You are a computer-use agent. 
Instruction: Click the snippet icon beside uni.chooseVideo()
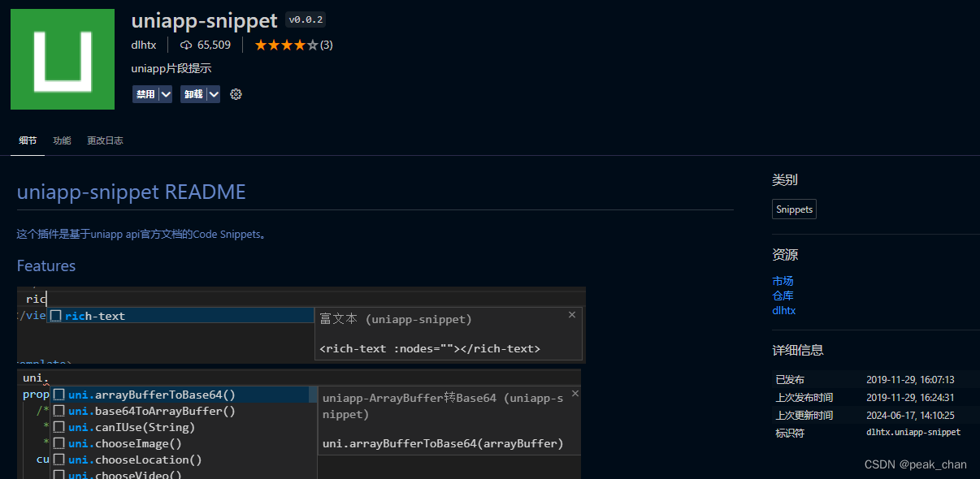(59, 475)
